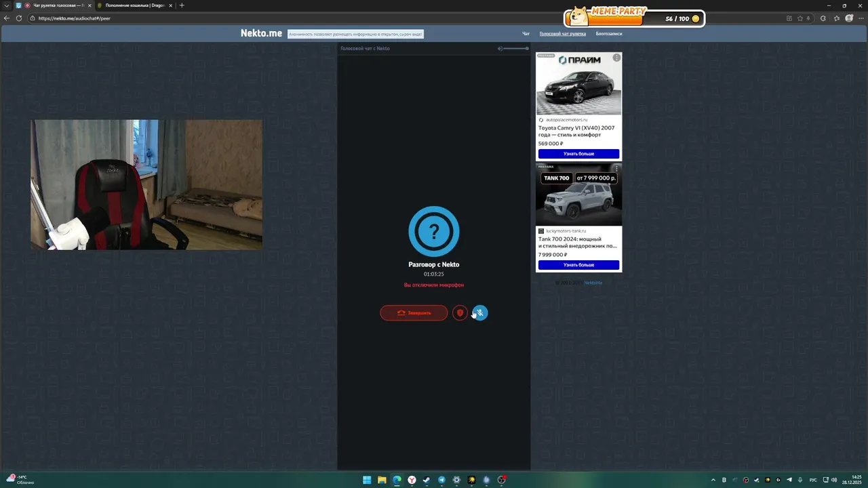Switch to the Чат рулетка голосовая tab
The image size is (868, 488).
(54, 5)
